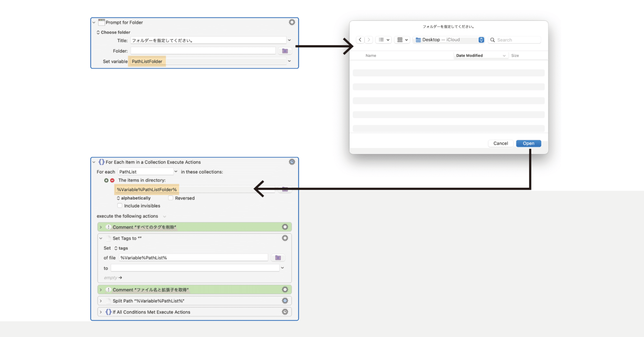Open gear menu of Prompt for Folder action

coord(292,22)
